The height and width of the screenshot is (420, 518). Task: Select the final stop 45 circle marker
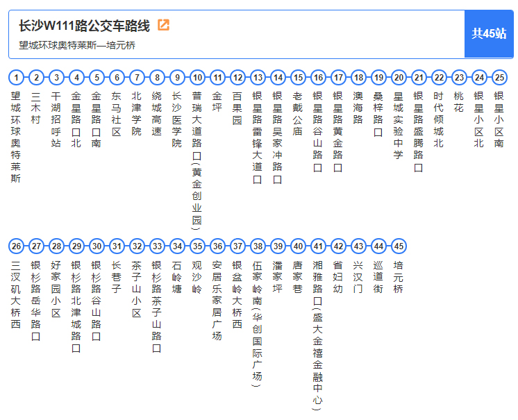(399, 246)
